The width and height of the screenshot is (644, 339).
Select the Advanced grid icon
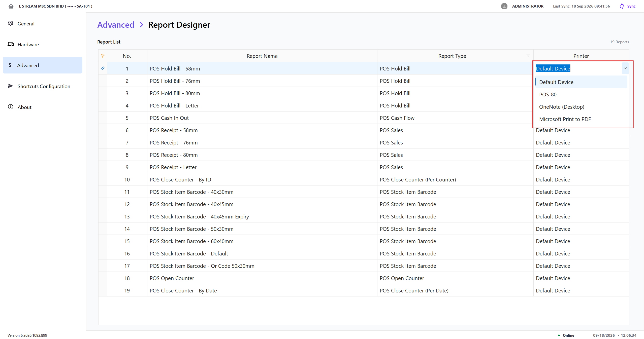[10, 65]
